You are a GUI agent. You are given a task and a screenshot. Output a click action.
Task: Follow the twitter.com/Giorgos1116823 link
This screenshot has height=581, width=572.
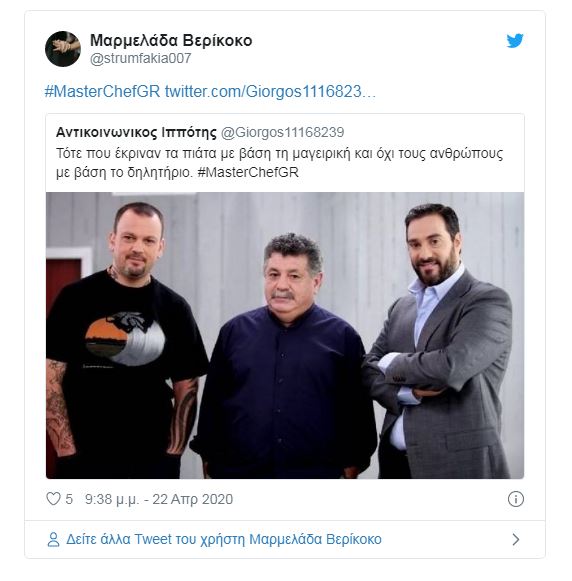[270, 91]
